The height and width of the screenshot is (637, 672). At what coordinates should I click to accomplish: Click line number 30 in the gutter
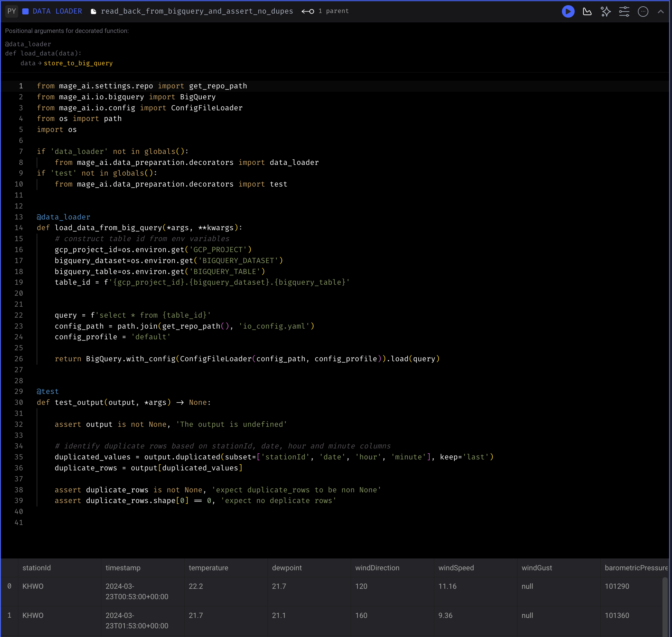[19, 402]
